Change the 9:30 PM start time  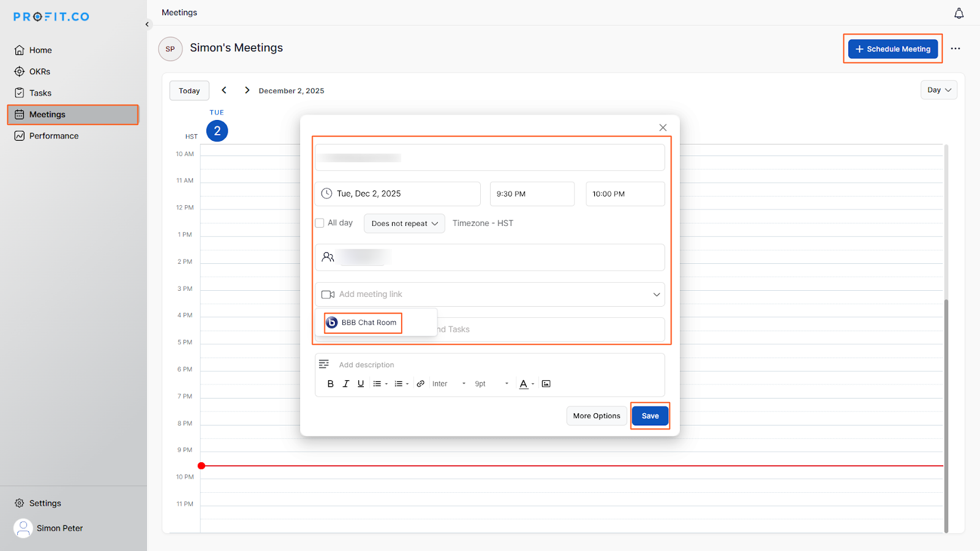pyautogui.click(x=532, y=193)
